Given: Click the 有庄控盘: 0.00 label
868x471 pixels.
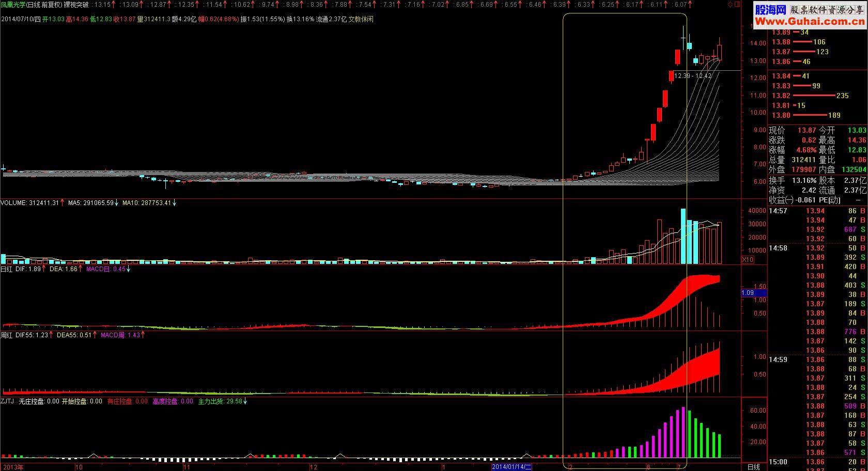Looking at the screenshot, I should tap(127, 401).
